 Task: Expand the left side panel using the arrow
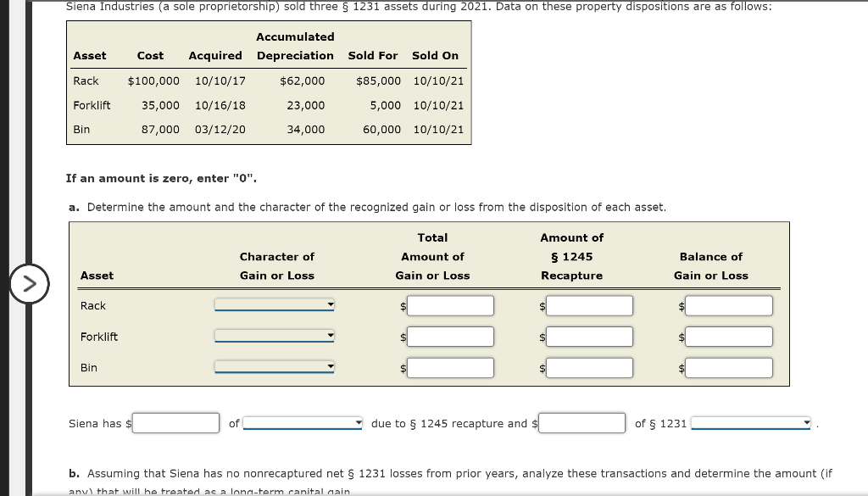tap(31, 285)
